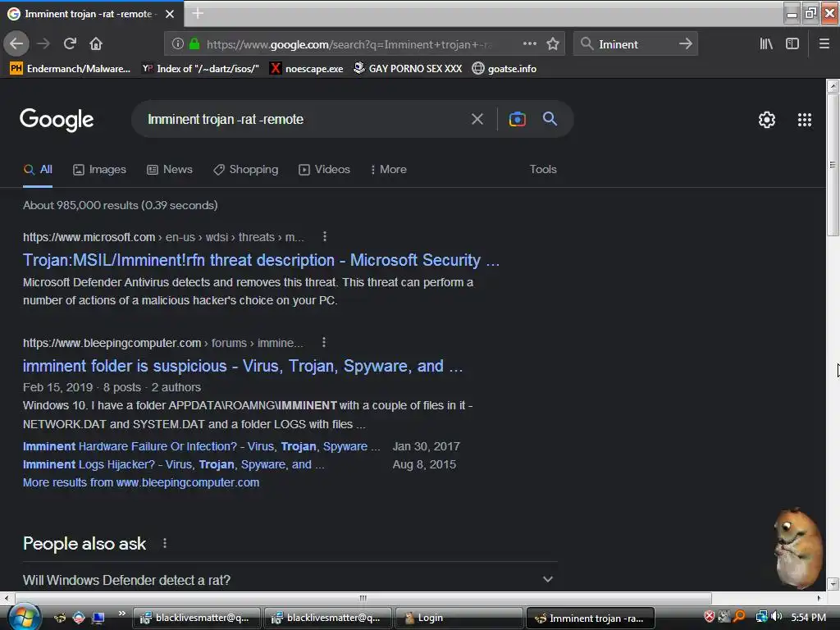840x630 pixels.
Task: Open Imminent Logs Hijacker link
Action: pos(173,464)
